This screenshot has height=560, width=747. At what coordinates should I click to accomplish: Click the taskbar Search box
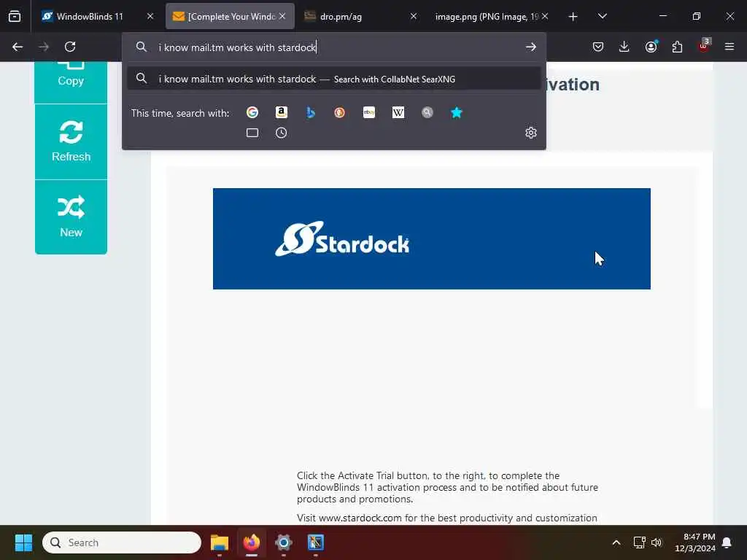pyautogui.click(x=122, y=542)
